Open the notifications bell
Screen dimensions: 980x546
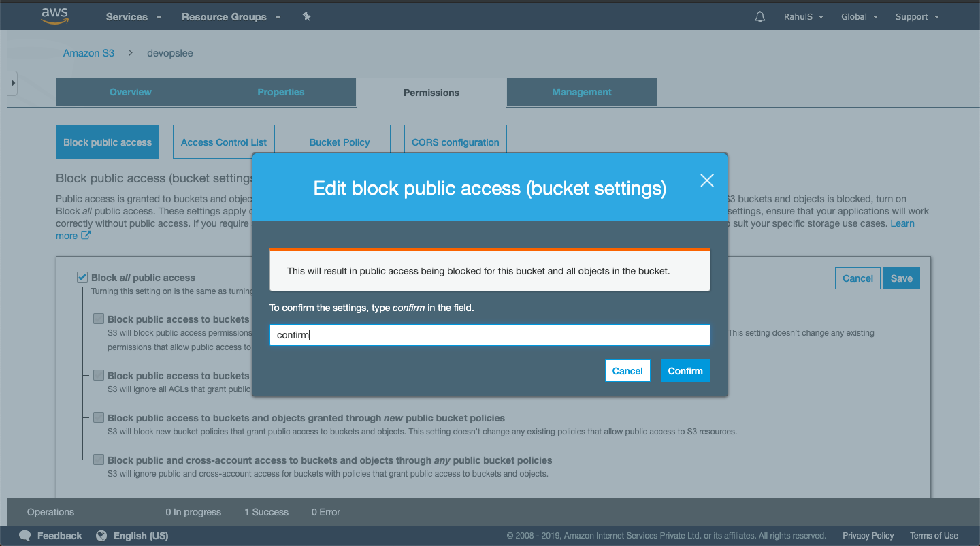pos(759,16)
